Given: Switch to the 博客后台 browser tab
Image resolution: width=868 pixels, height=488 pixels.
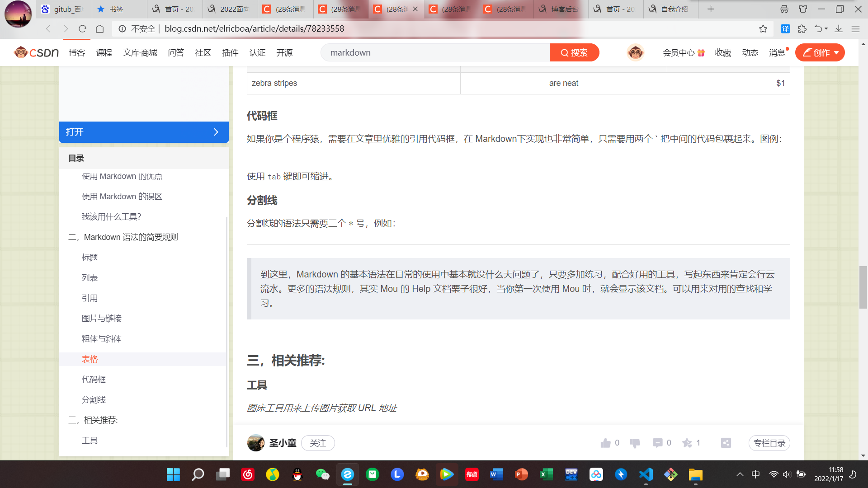Looking at the screenshot, I should pyautogui.click(x=561, y=9).
